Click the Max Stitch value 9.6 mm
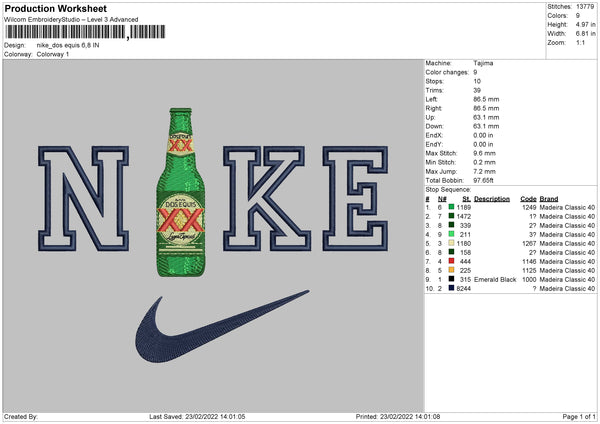This screenshot has height=424, width=600. pyautogui.click(x=484, y=153)
